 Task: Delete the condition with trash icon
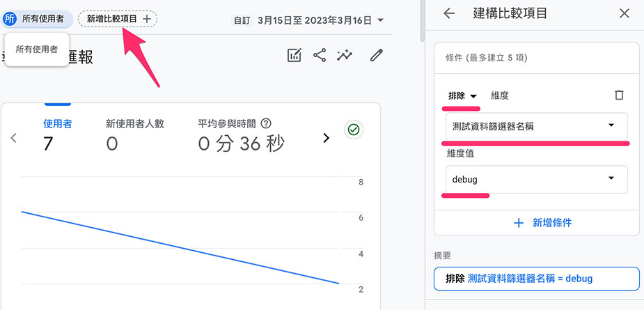pyautogui.click(x=619, y=95)
